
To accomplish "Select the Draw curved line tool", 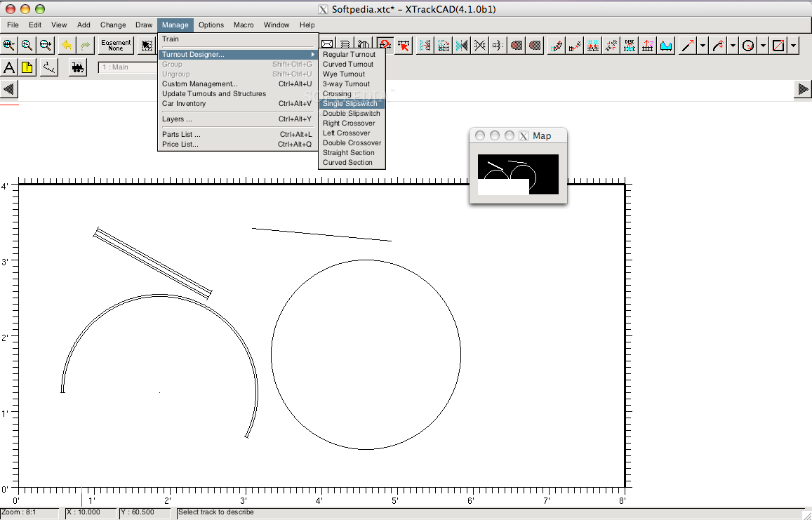I will click(x=718, y=46).
